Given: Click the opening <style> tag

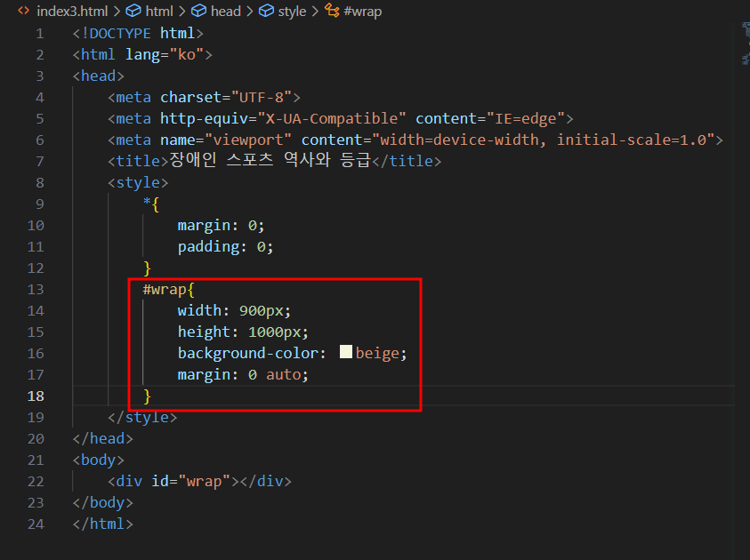Looking at the screenshot, I should pyautogui.click(x=138, y=182).
